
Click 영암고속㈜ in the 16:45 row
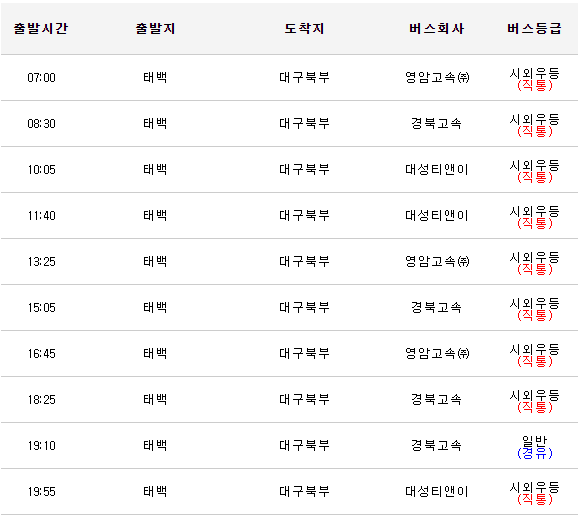(437, 354)
